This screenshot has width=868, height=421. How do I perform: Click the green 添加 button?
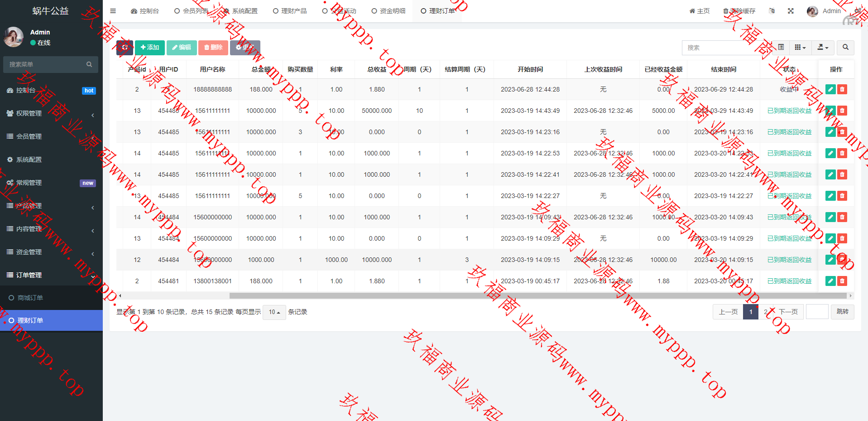(150, 48)
